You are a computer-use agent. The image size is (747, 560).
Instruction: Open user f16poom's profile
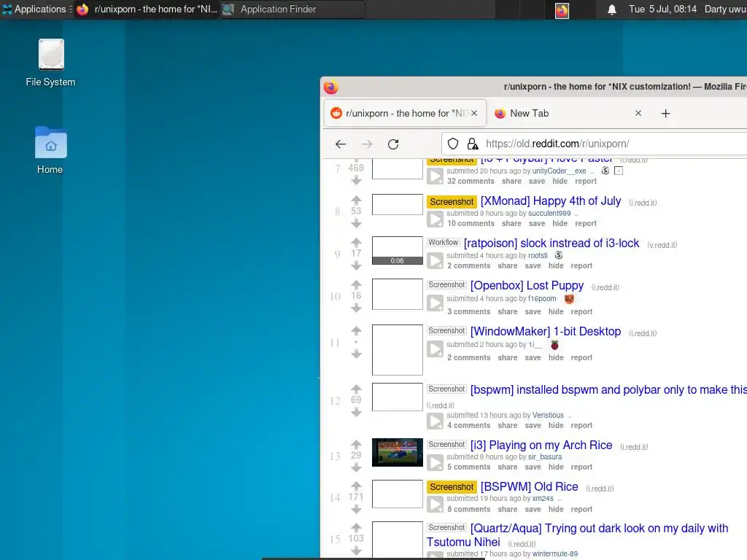click(542, 298)
